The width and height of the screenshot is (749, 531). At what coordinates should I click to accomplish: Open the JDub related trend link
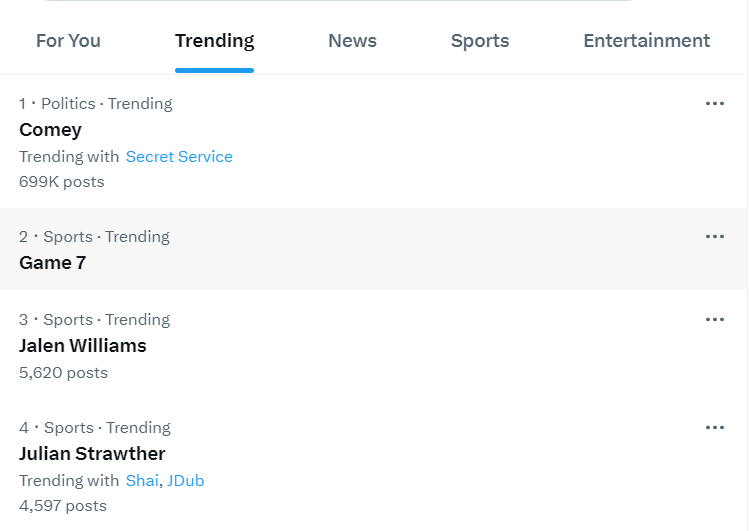pyautogui.click(x=185, y=481)
